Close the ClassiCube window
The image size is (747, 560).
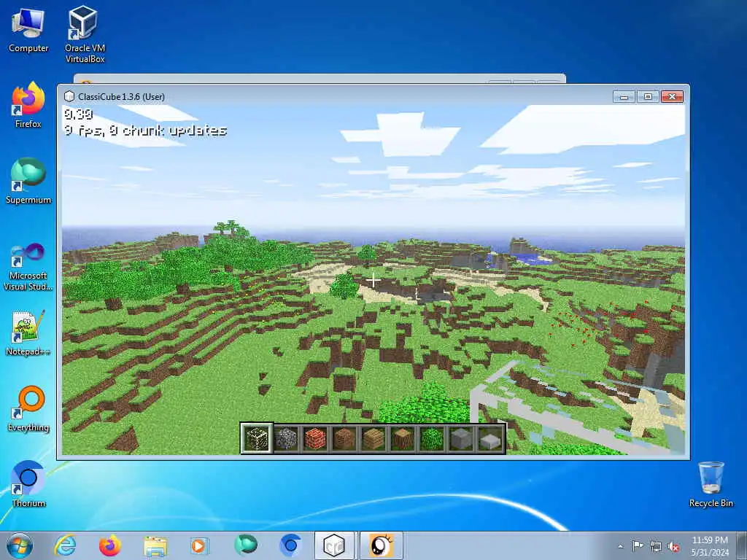coord(672,97)
